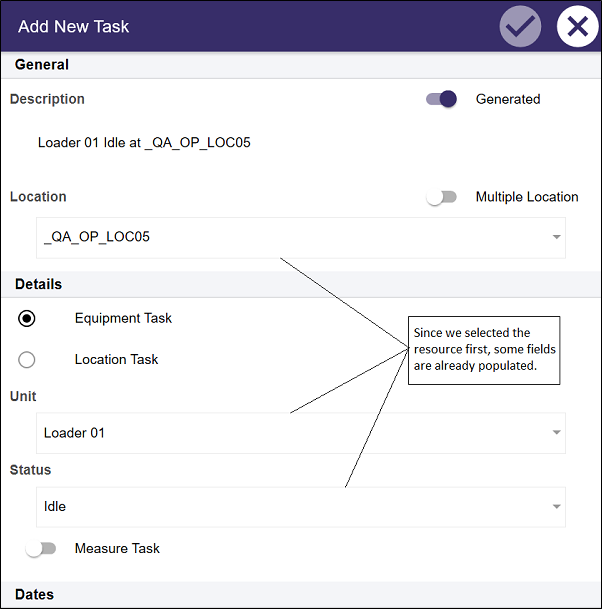Click the Equipment Task label text
The width and height of the screenshot is (602, 609).
[123, 318]
